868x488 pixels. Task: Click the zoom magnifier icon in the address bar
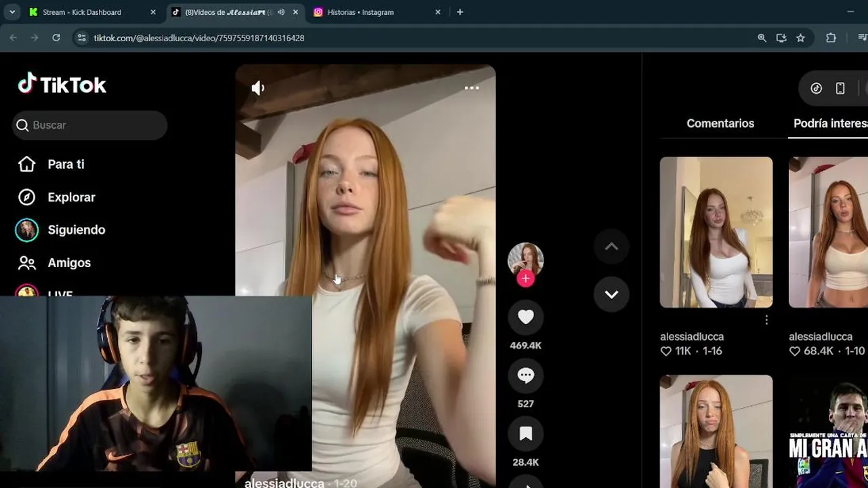762,38
